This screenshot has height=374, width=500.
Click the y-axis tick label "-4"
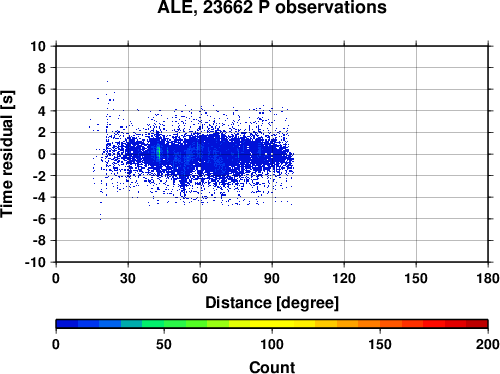(x=39, y=197)
